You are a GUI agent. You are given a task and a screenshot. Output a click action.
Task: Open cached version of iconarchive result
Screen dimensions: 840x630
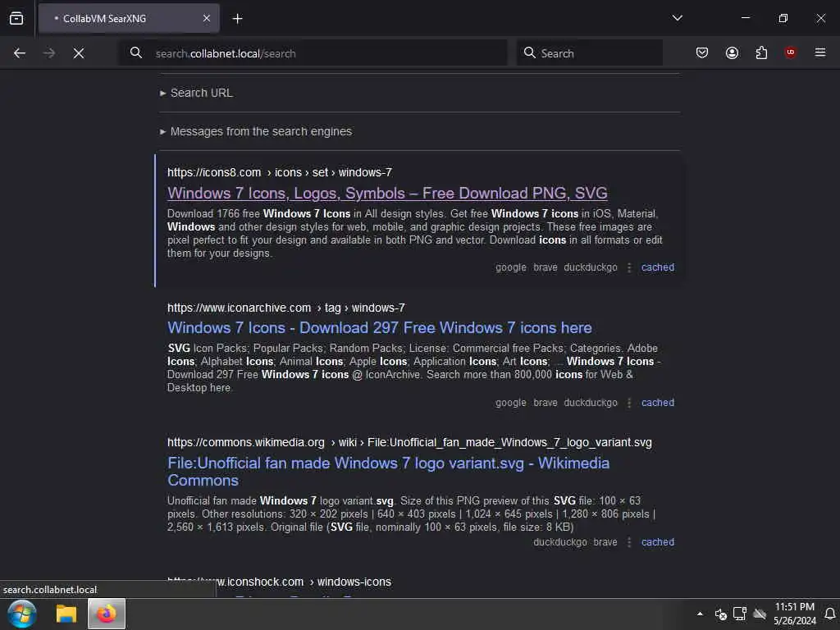point(658,403)
